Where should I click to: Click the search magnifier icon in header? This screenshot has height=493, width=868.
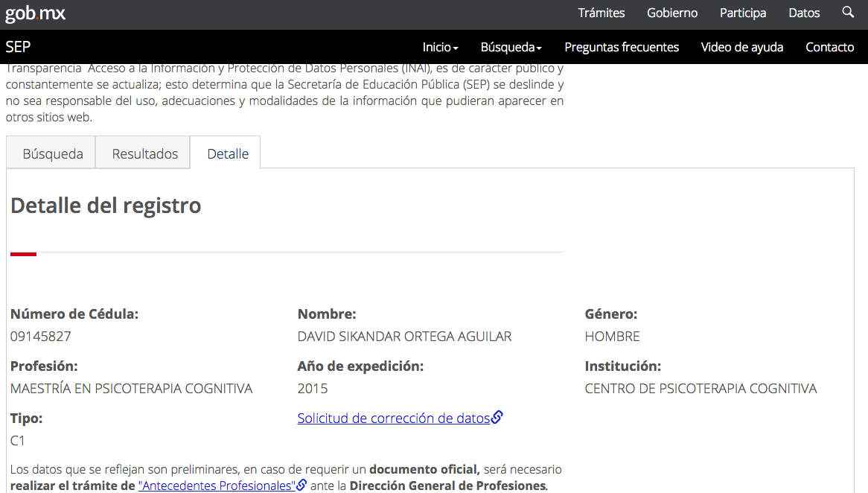click(x=848, y=13)
